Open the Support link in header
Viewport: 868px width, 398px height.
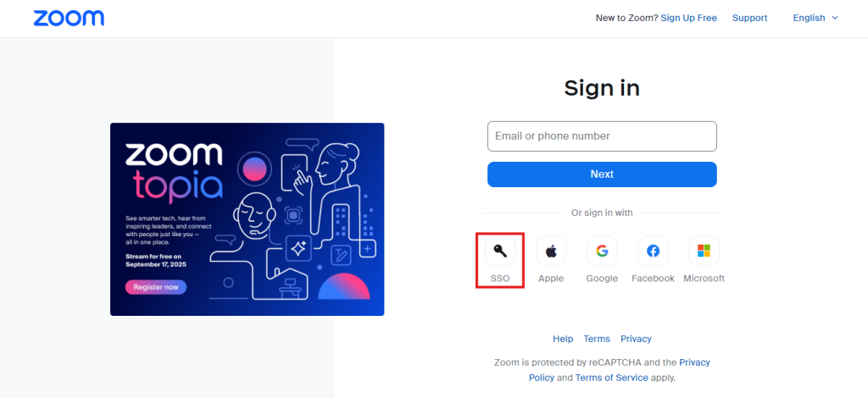749,18
